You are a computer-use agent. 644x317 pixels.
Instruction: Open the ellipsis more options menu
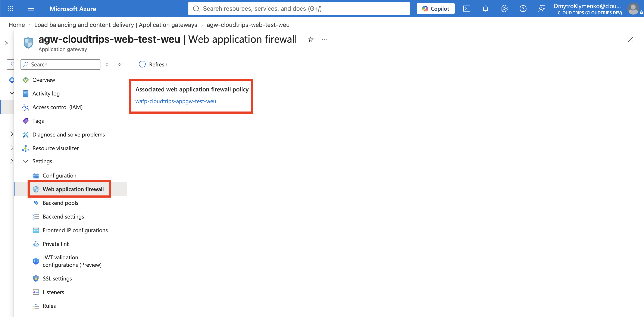click(324, 39)
